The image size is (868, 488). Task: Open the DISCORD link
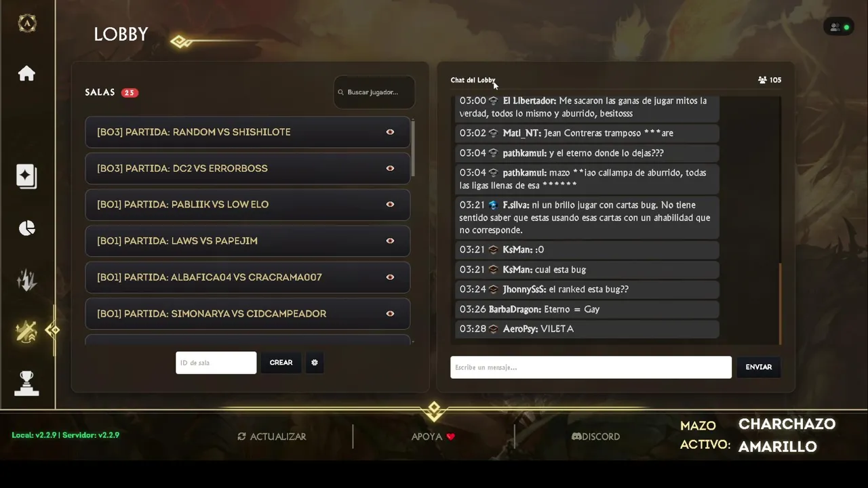point(595,436)
